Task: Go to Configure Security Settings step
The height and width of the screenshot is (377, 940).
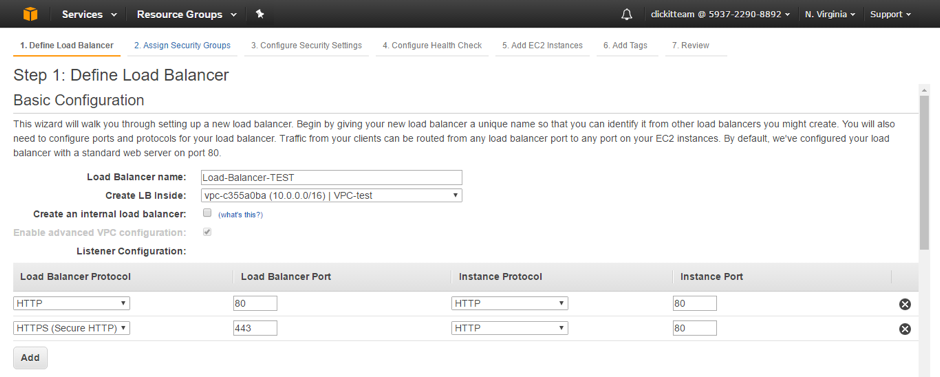Action: (x=306, y=46)
